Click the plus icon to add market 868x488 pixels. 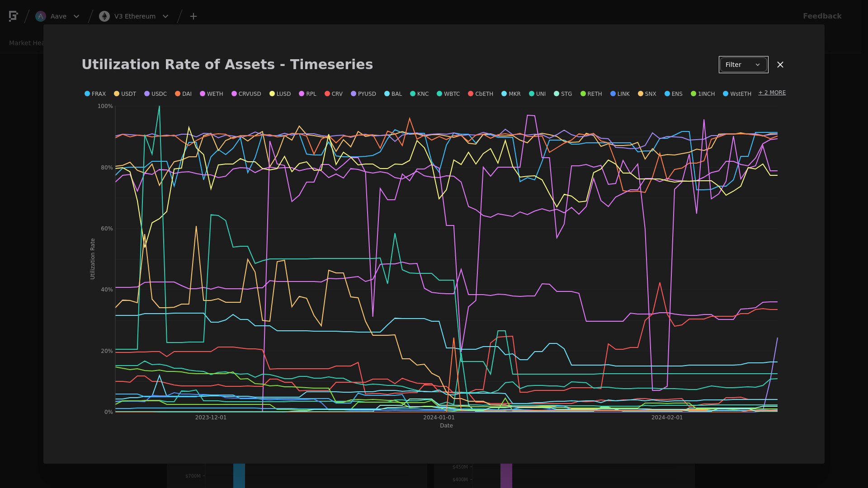click(x=193, y=16)
